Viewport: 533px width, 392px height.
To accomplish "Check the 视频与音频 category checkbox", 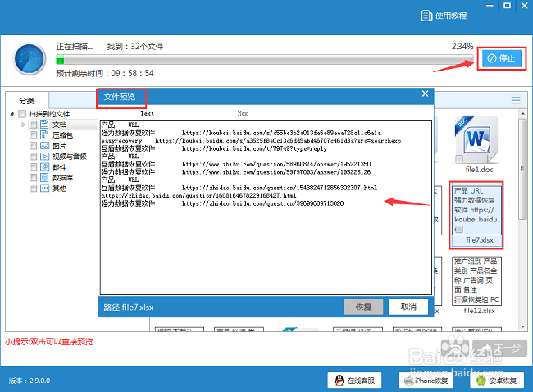I will point(33,157).
